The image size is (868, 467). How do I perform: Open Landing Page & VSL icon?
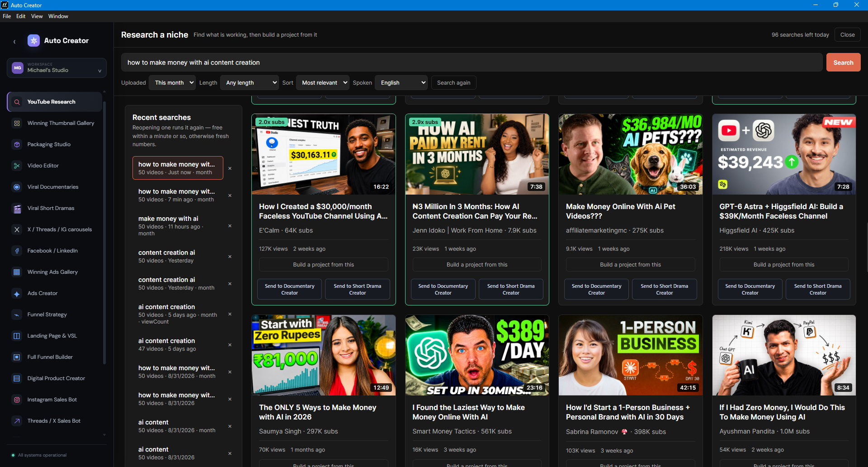click(17, 336)
